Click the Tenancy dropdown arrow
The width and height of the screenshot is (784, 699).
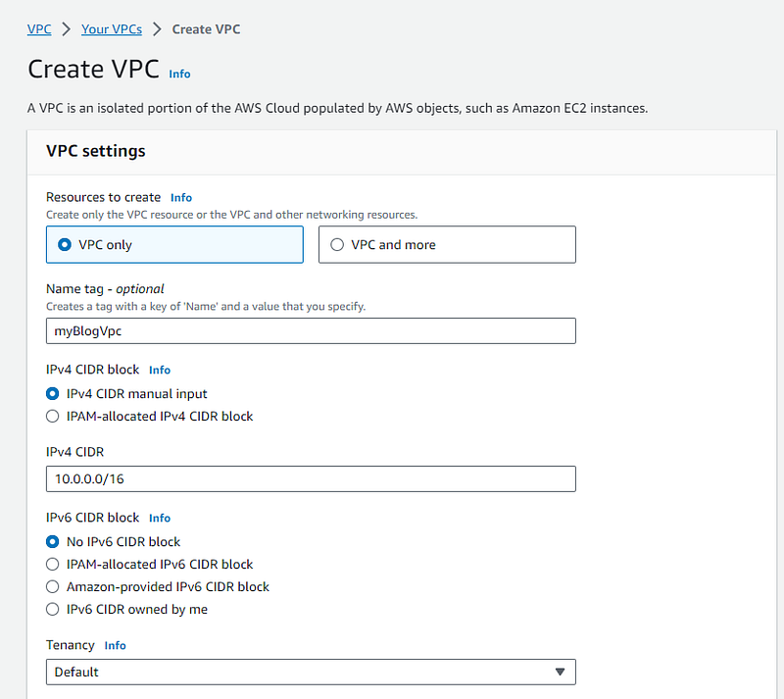pyautogui.click(x=560, y=672)
